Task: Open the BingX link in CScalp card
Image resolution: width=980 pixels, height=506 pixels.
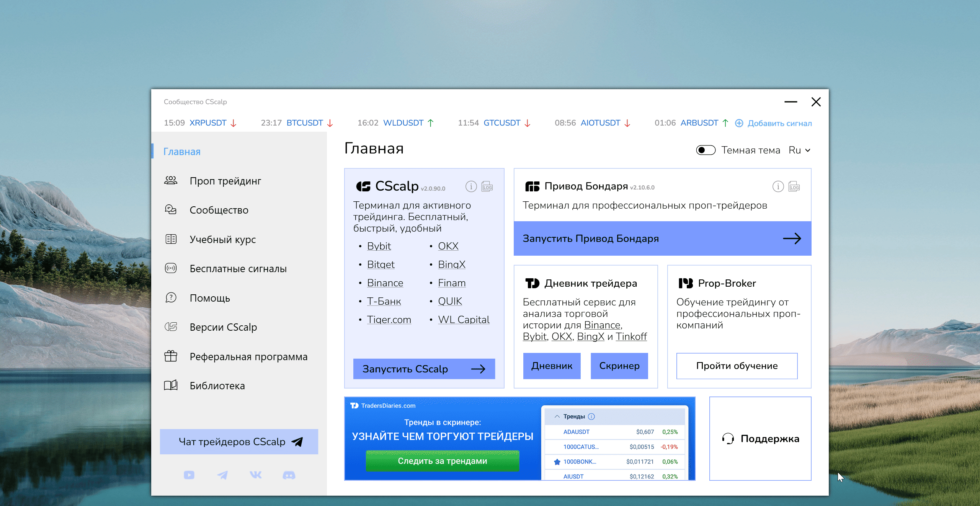Action: [x=451, y=264]
